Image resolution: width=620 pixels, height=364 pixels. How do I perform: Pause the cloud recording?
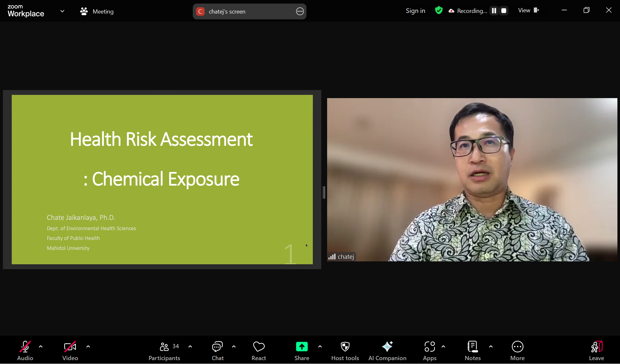tap(494, 11)
